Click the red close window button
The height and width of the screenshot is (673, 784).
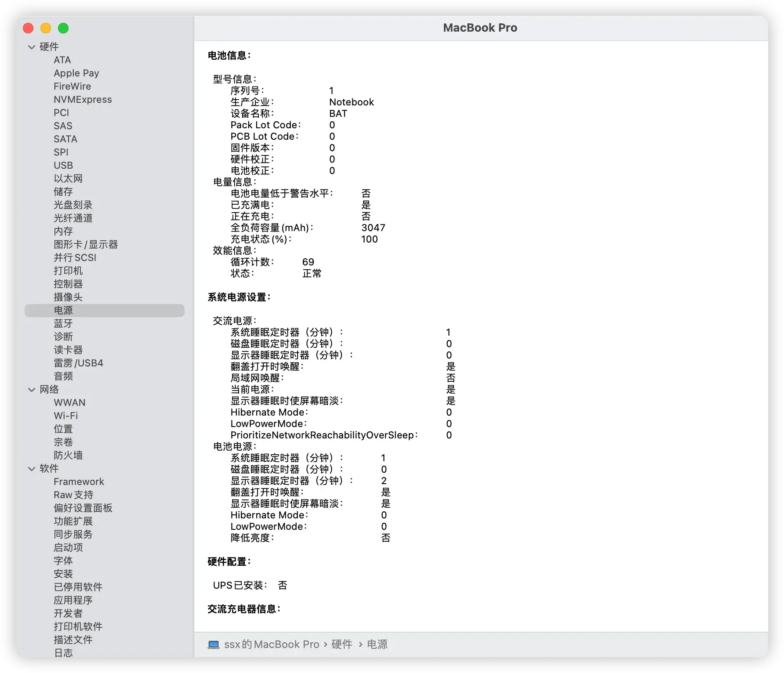pyautogui.click(x=28, y=28)
